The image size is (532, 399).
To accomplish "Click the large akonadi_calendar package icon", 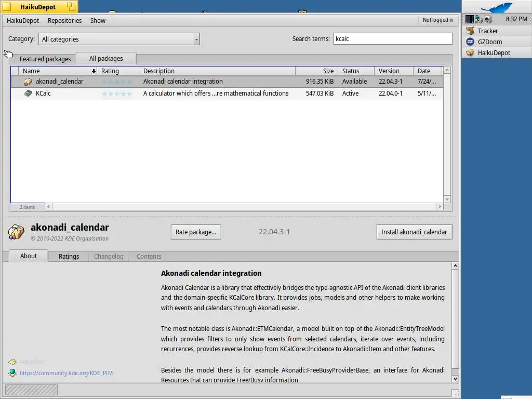I will (x=16, y=232).
